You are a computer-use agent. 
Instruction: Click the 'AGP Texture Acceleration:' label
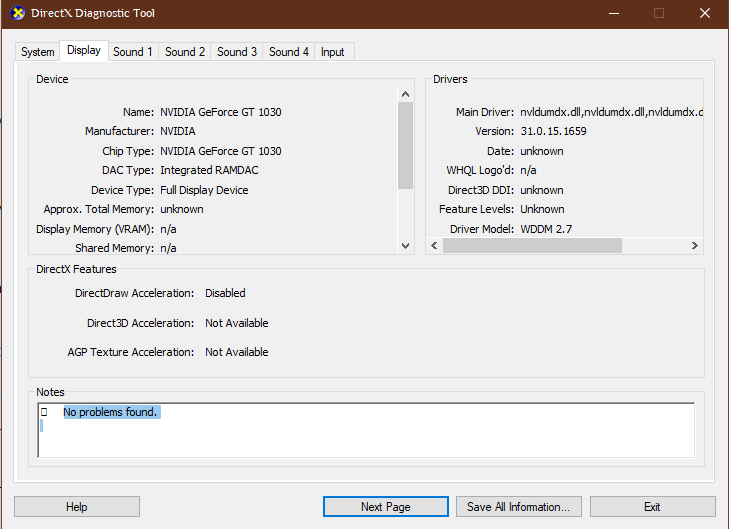pos(131,352)
